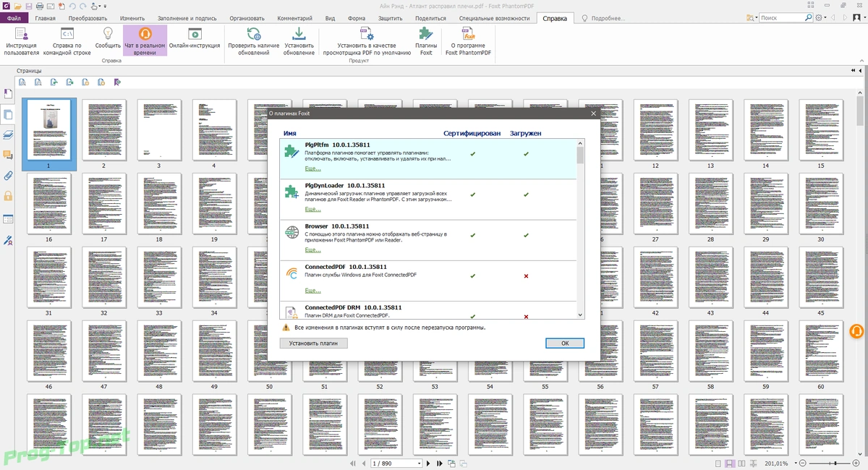Click the Open folder icon in quick access toolbar

coord(17,6)
